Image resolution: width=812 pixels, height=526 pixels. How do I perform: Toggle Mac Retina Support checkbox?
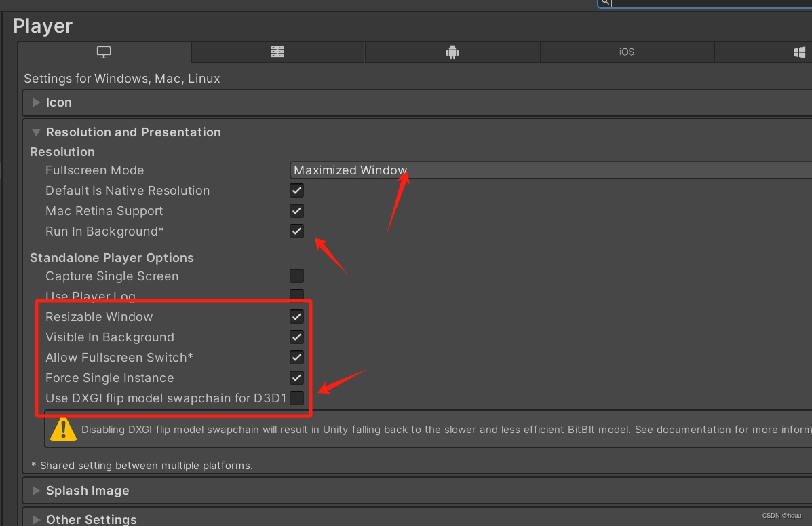(x=296, y=211)
